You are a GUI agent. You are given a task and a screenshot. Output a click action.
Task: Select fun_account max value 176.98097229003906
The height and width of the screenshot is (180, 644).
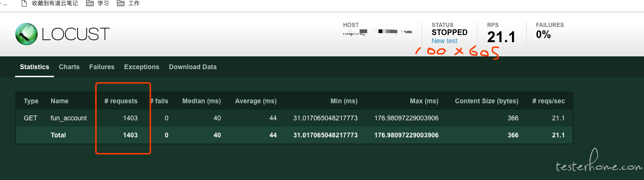[406, 118]
